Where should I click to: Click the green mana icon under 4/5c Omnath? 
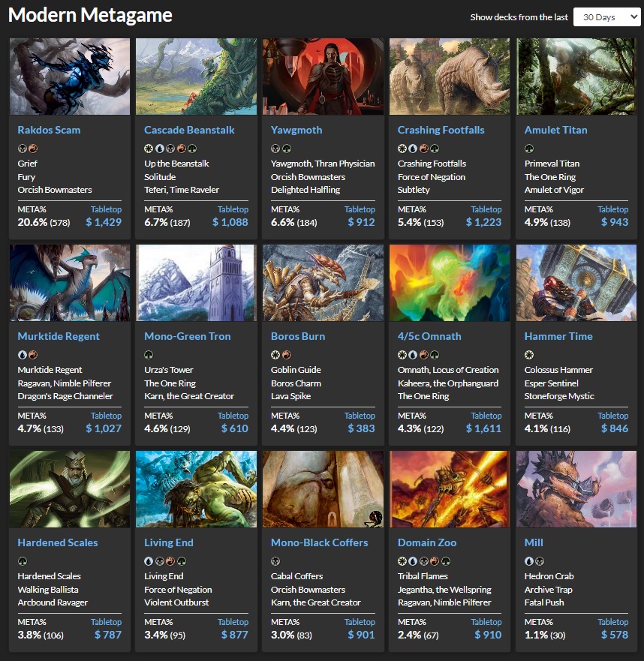pyautogui.click(x=435, y=355)
